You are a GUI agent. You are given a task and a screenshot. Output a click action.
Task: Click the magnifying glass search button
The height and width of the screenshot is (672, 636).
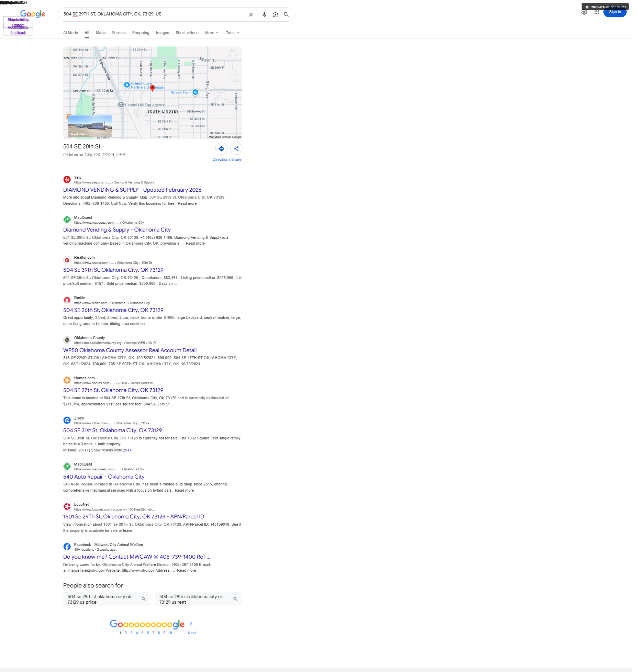(286, 14)
